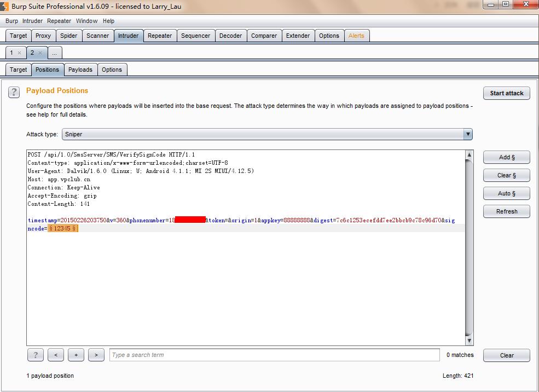Screen dimensions: 539x392
Task: Click the Clear § button
Action: coord(506,175)
